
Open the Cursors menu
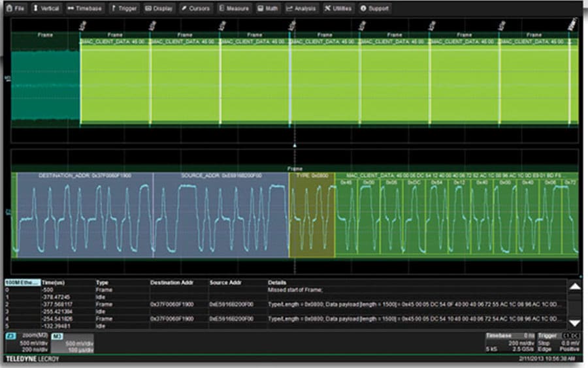195,8
